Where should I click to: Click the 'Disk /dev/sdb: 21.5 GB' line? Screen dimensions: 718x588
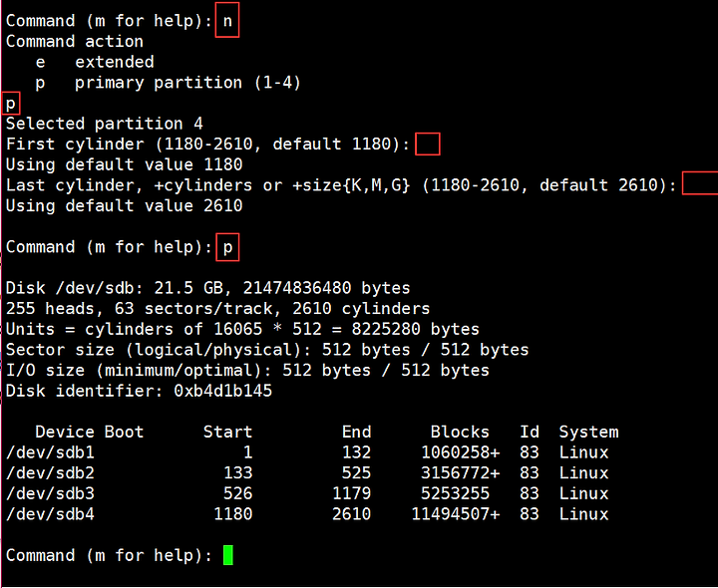pos(207,288)
